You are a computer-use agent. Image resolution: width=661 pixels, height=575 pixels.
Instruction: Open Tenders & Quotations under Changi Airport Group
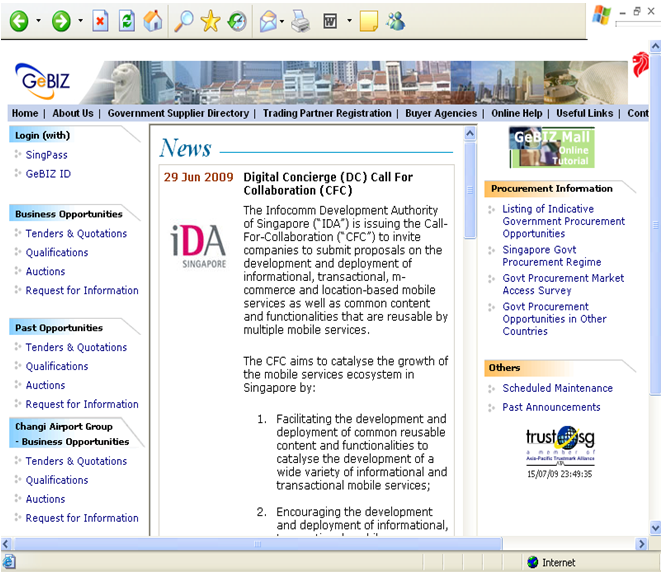click(x=76, y=461)
